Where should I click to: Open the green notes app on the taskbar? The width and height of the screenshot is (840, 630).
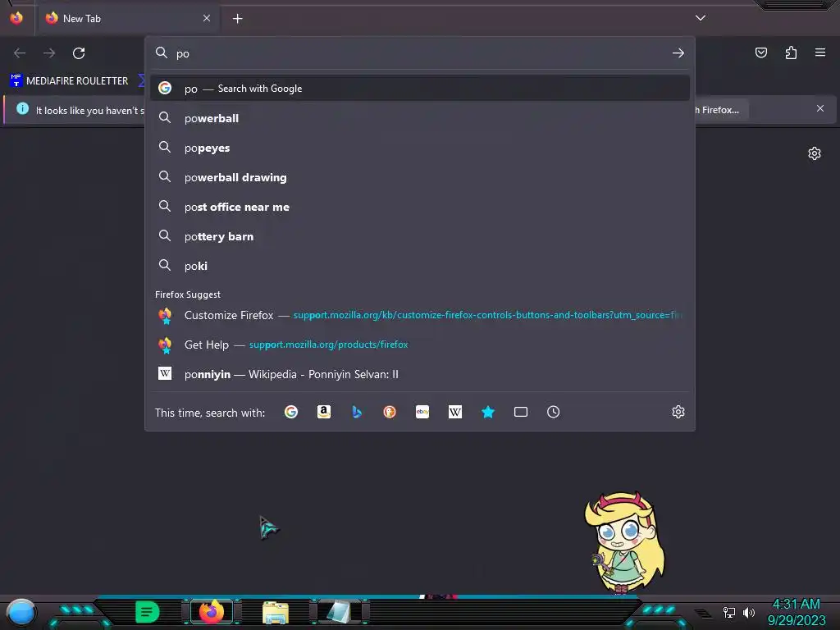pyautogui.click(x=148, y=612)
